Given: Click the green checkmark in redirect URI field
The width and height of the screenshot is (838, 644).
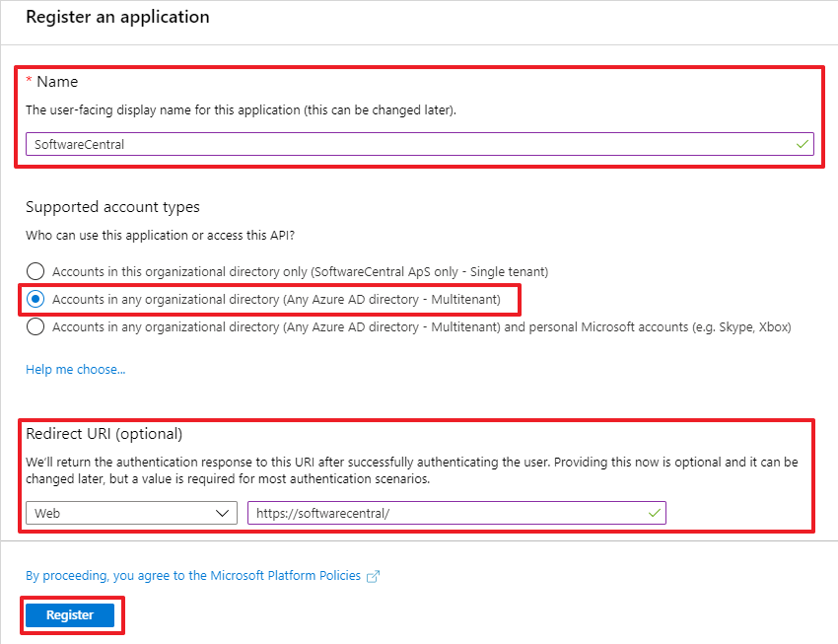Looking at the screenshot, I should click(654, 513).
